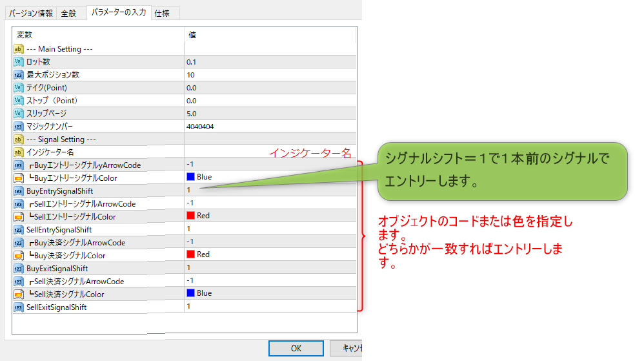This screenshot has height=361, width=644.
Task: Select the マジックナンバー variable name
Action: [50, 126]
